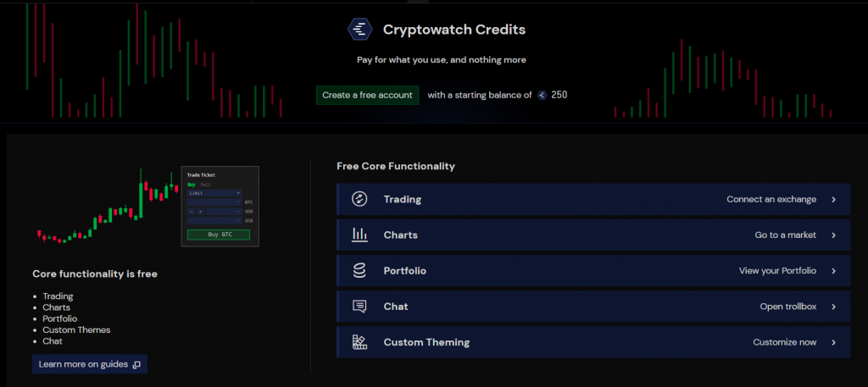868x387 pixels.
Task: Click the Chat row speech-bubble icon
Action: coord(359,307)
